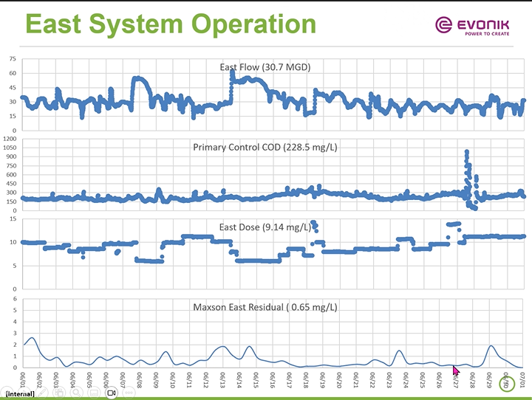Click the zoom magnifier icon

[x=77, y=393]
